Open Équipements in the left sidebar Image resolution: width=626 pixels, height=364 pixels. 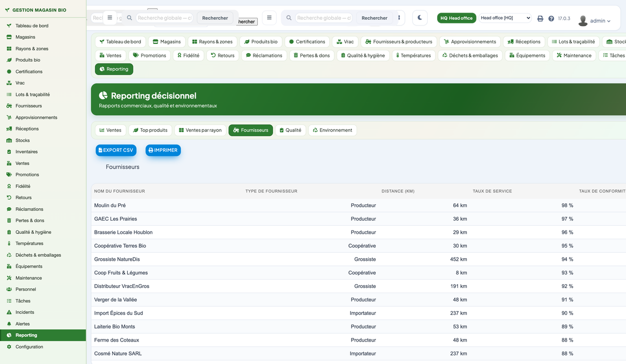tap(43, 266)
